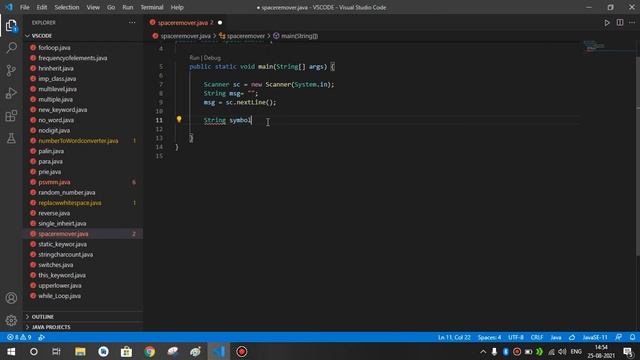The height and width of the screenshot is (360, 640).
Task: Open Explorer Views and More Actions
Action: 132,23
